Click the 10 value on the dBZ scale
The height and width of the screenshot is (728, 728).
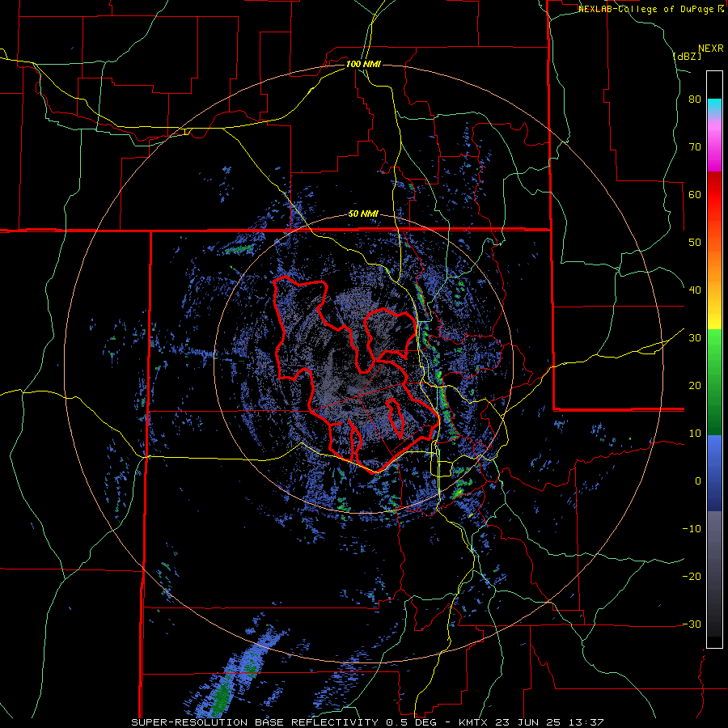click(x=695, y=434)
